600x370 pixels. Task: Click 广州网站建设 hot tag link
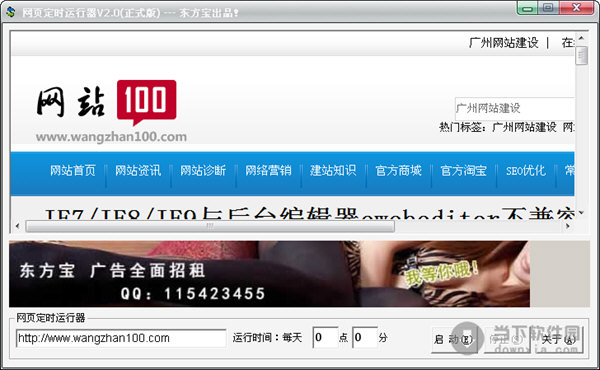(x=524, y=127)
